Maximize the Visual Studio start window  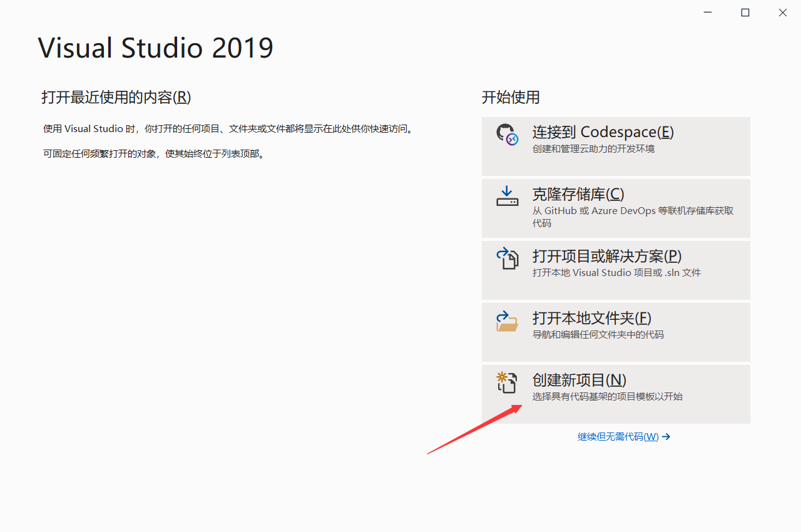click(745, 13)
